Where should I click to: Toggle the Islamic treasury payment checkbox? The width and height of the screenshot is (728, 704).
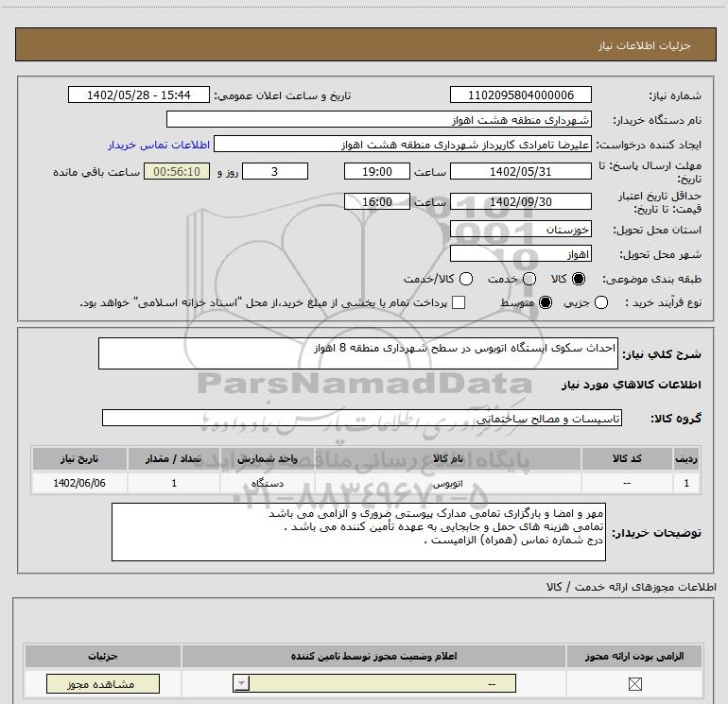click(x=459, y=302)
